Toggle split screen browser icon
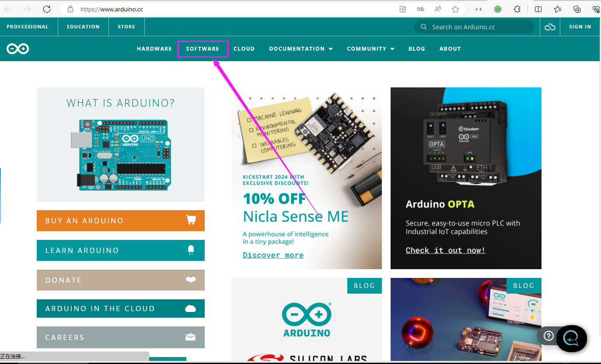The image size is (601, 364). (x=538, y=9)
